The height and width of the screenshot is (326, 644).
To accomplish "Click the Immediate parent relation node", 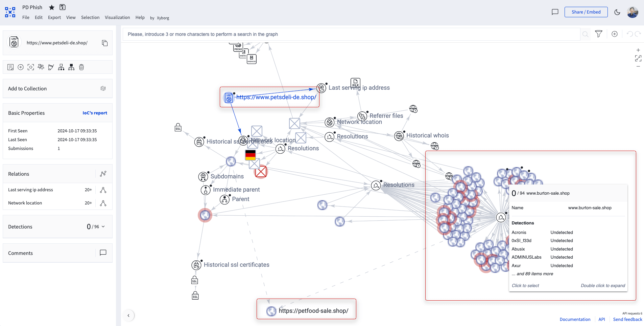I will 206,190.
